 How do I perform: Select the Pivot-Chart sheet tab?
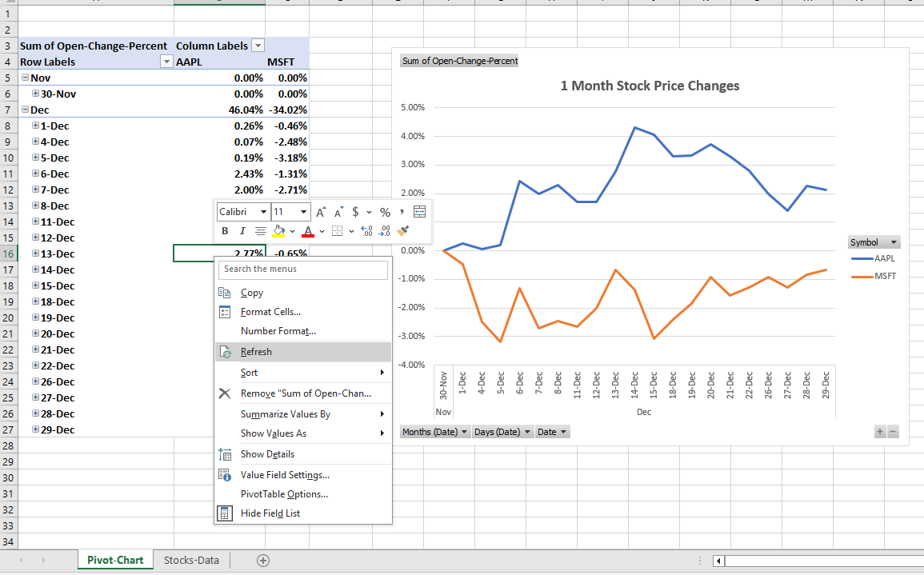(x=115, y=561)
